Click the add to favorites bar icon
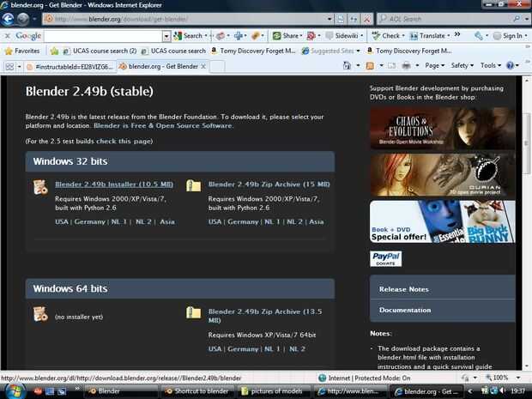532x399 pixels. (54, 51)
